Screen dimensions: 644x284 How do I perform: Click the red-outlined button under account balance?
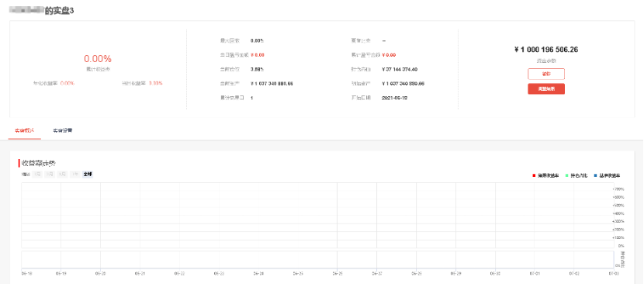(545, 74)
